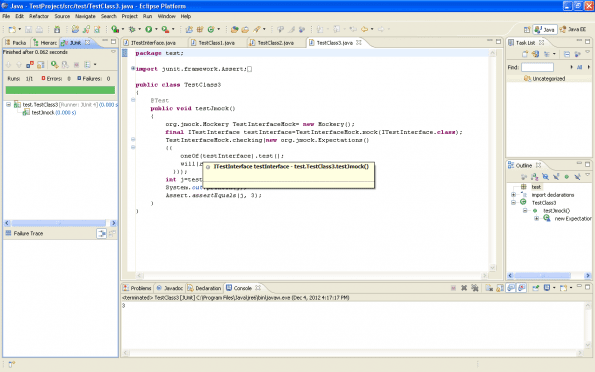595x372 pixels.
Task: Click Rerun Test icon in JUnit view
Action: tap(54, 65)
